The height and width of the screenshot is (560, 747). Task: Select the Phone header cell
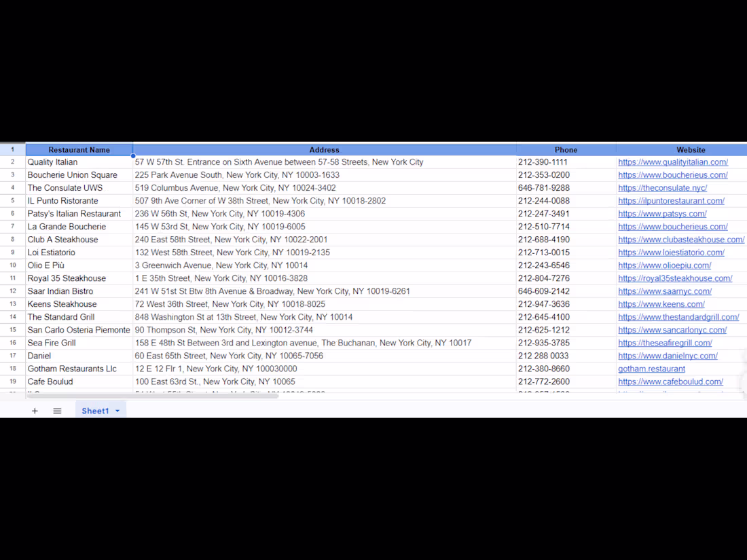click(566, 149)
